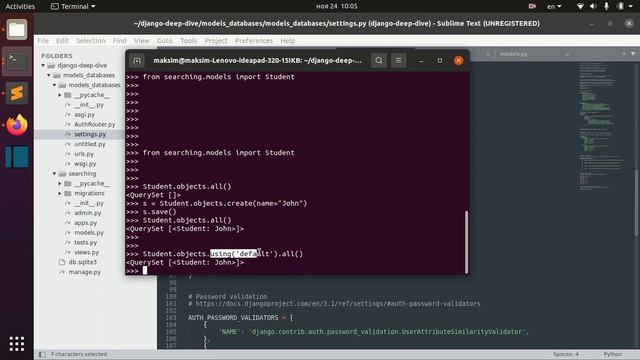Expand __pycache__ under models_databases
The width and height of the screenshot is (640, 360).
click(60, 95)
